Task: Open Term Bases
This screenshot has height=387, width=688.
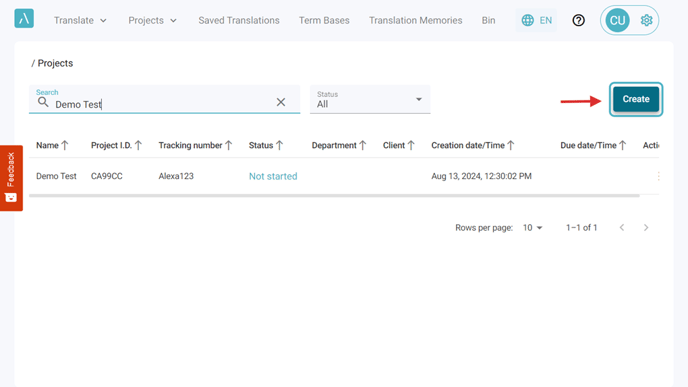Action: (x=324, y=20)
